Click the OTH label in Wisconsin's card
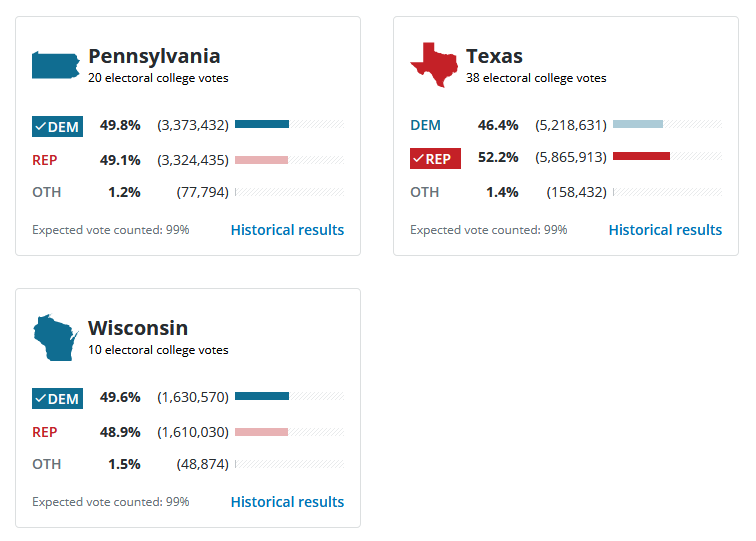This screenshot has height=541, width=756. click(46, 464)
